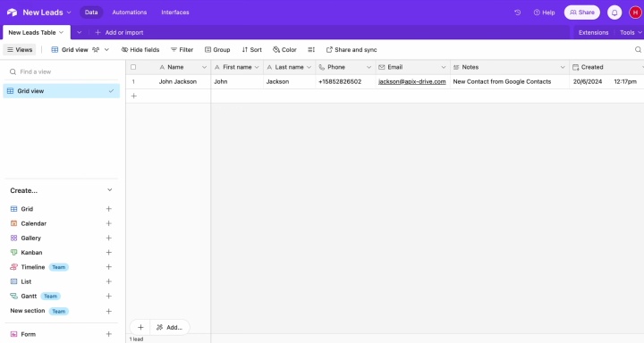Toggle the select-all checkbox in header
The width and height of the screenshot is (644, 343).
coord(133,67)
